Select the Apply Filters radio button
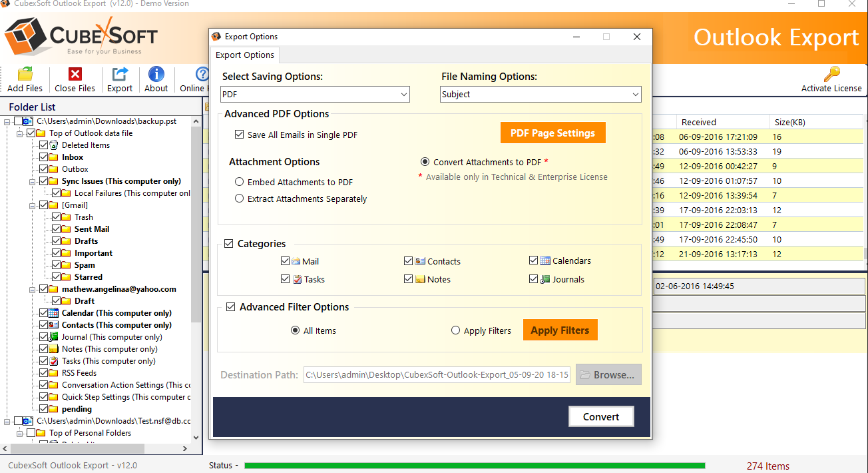 tap(455, 330)
